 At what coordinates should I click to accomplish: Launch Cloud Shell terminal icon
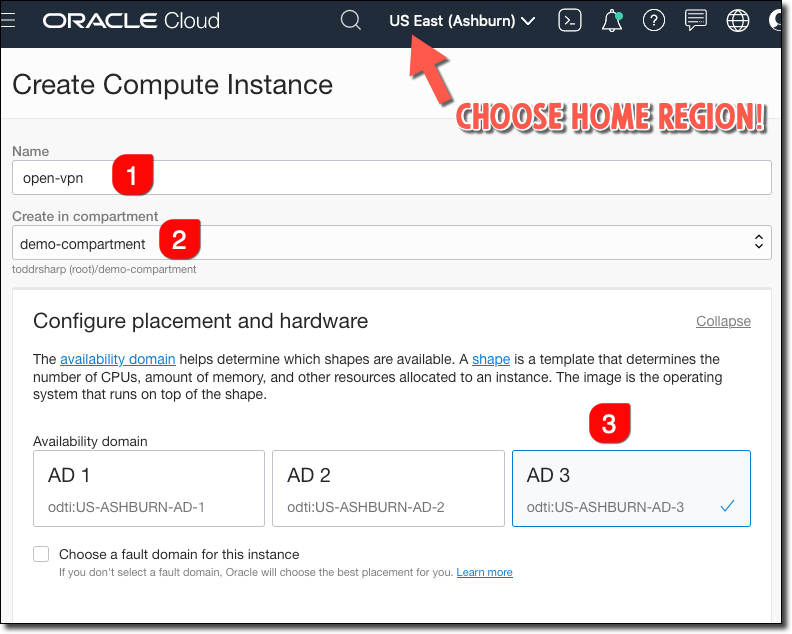point(570,21)
